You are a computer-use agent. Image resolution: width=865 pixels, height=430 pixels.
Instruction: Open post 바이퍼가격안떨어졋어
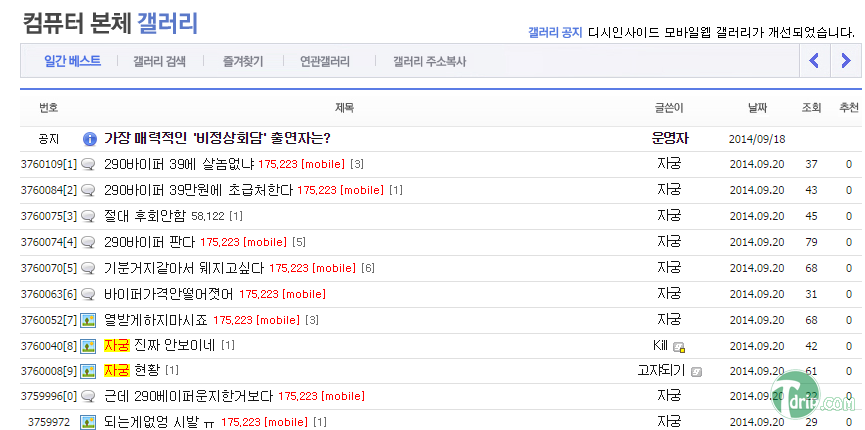pos(169,294)
